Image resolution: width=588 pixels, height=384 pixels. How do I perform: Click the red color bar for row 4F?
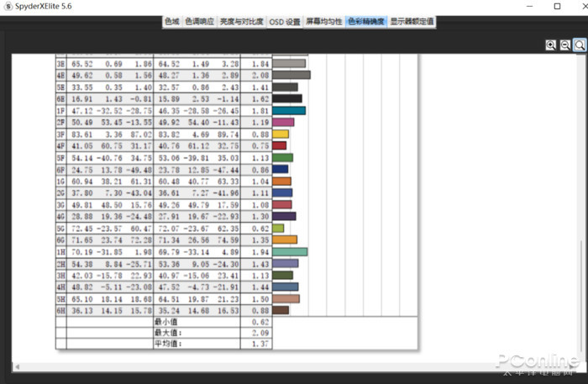pos(280,145)
